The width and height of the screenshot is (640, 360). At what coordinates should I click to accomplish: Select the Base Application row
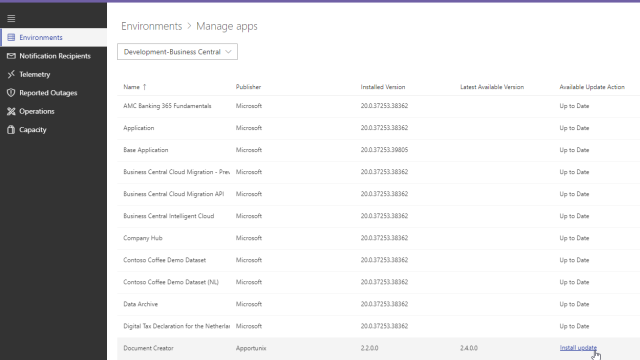tap(378, 150)
